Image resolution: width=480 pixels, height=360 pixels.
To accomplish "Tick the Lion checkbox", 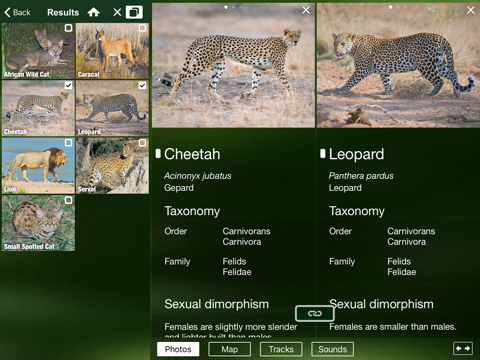I will pyautogui.click(x=68, y=143).
